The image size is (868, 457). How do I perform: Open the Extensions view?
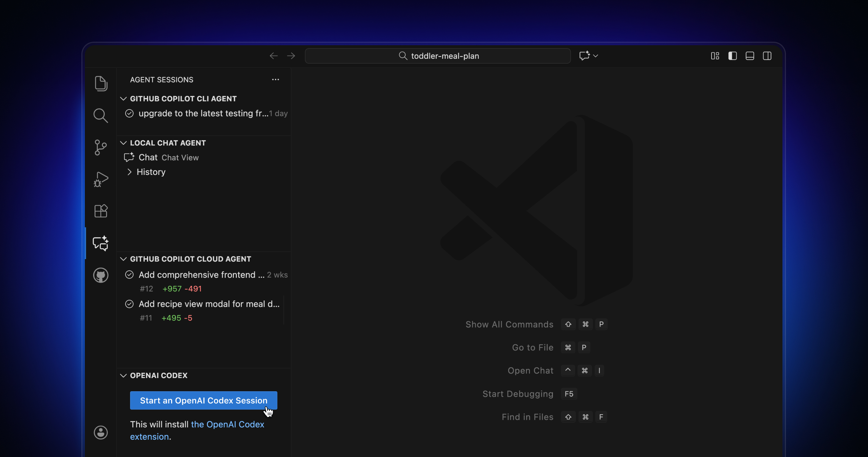pos(101,211)
